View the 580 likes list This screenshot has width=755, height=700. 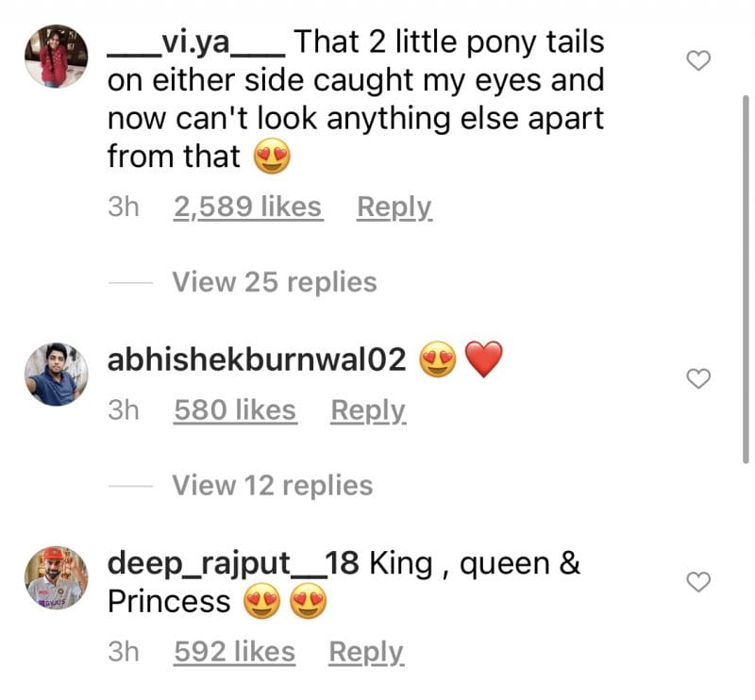pyautogui.click(x=235, y=411)
